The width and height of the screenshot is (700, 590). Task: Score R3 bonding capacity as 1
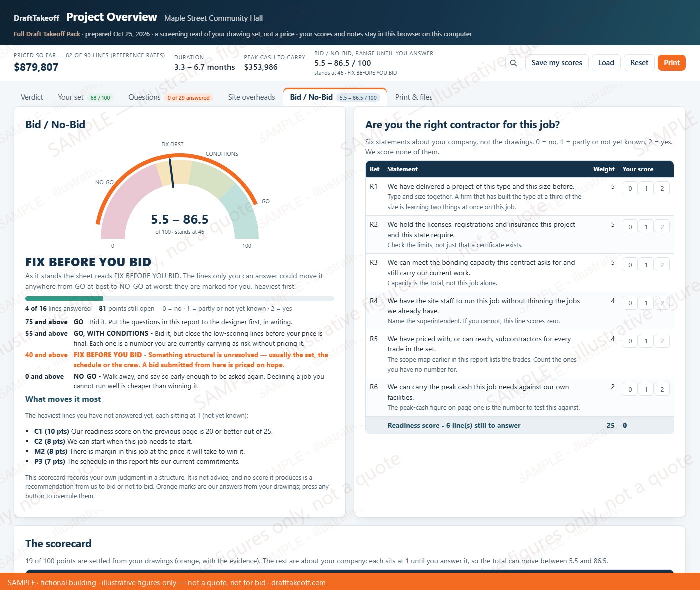click(x=646, y=265)
